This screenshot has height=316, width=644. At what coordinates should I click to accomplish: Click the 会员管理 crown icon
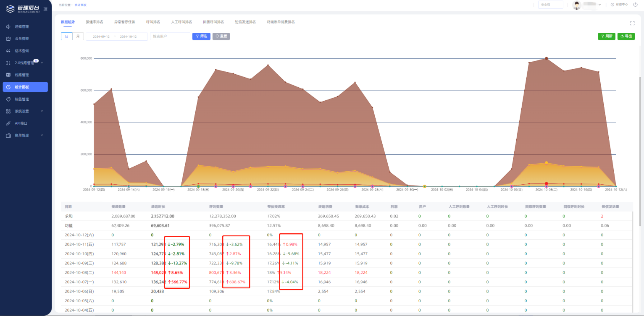coord(8,39)
